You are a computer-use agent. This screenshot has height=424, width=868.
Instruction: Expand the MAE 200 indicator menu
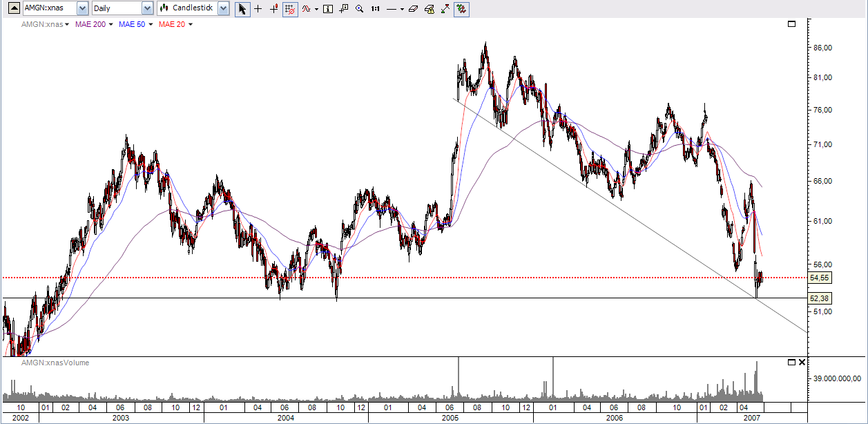tap(111, 24)
